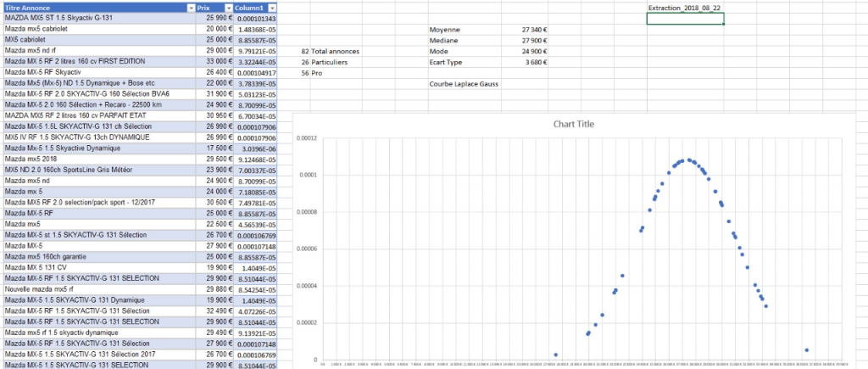The height and width of the screenshot is (369, 868).
Task: Select the Courbe Laplace Gauss cell
Action: click(x=467, y=84)
